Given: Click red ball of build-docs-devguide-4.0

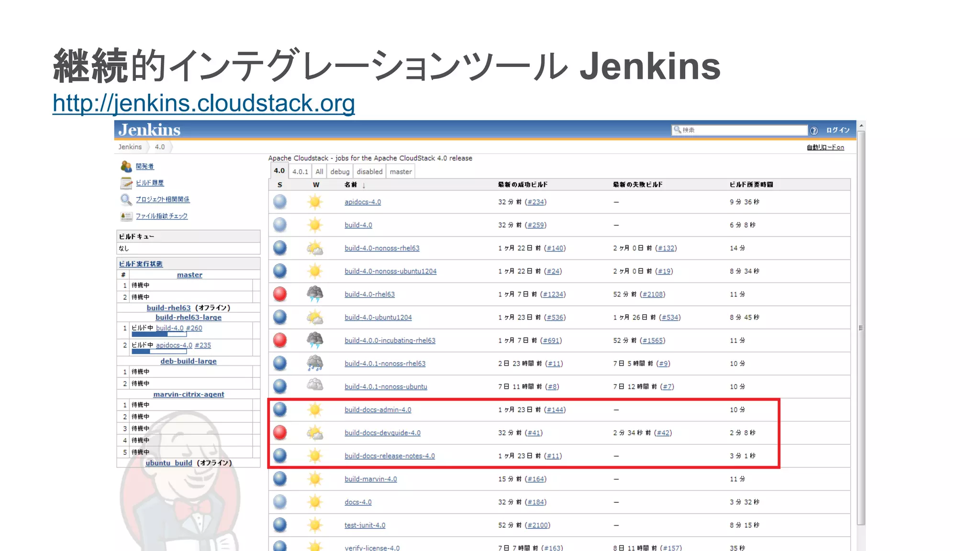Looking at the screenshot, I should coord(280,432).
